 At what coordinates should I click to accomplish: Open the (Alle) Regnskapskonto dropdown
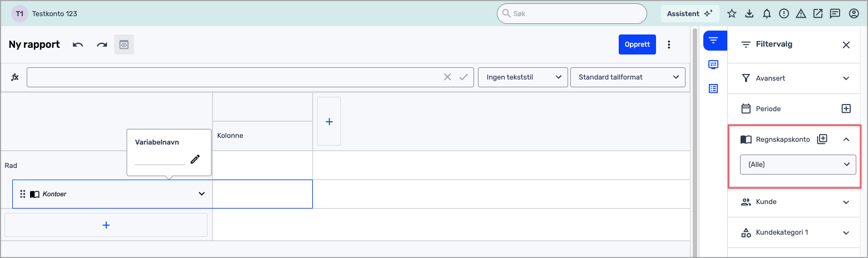pyautogui.click(x=797, y=165)
